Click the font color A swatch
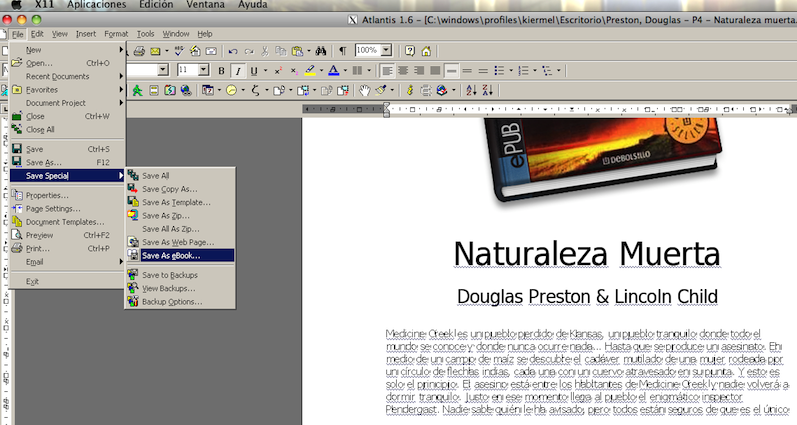This screenshot has height=425, width=797. (x=332, y=70)
